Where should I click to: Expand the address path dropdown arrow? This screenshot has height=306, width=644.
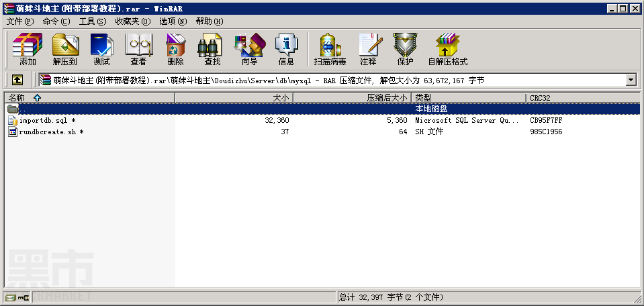click(631, 81)
